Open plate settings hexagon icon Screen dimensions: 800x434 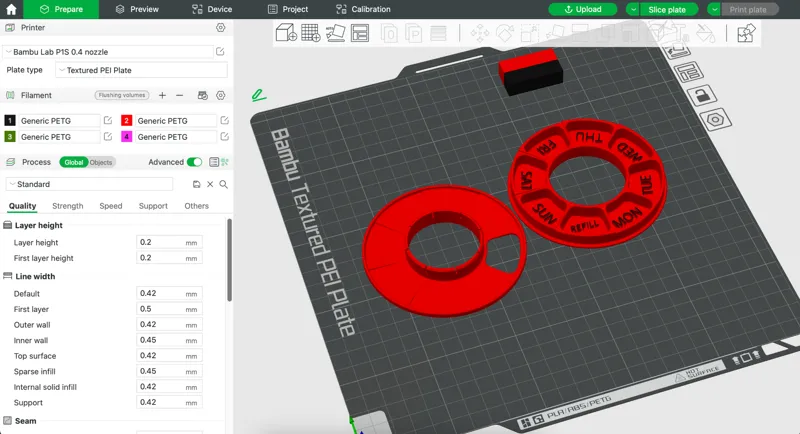[x=715, y=120]
